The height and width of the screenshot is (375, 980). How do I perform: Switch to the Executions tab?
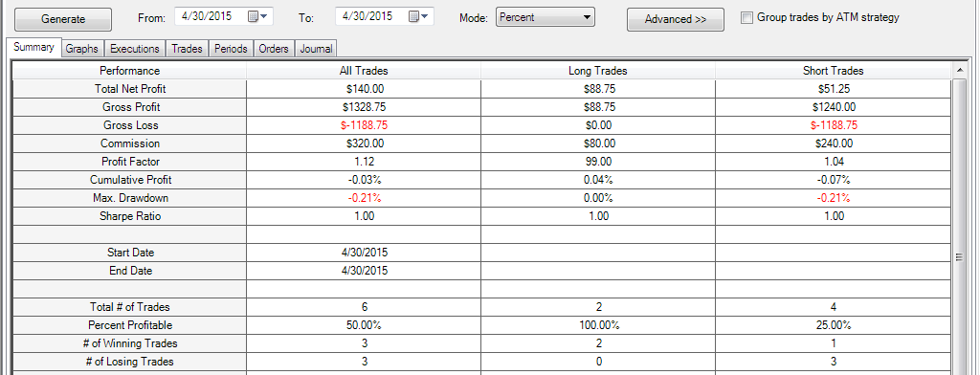pyautogui.click(x=135, y=49)
